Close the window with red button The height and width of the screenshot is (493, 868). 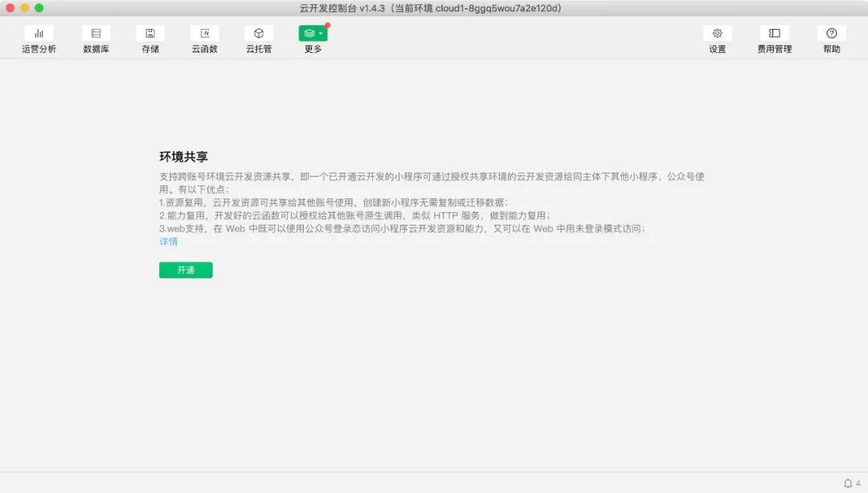10,8
